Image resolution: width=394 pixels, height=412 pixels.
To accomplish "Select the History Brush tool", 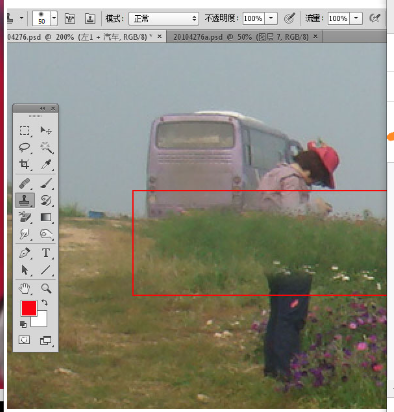I will [46, 200].
